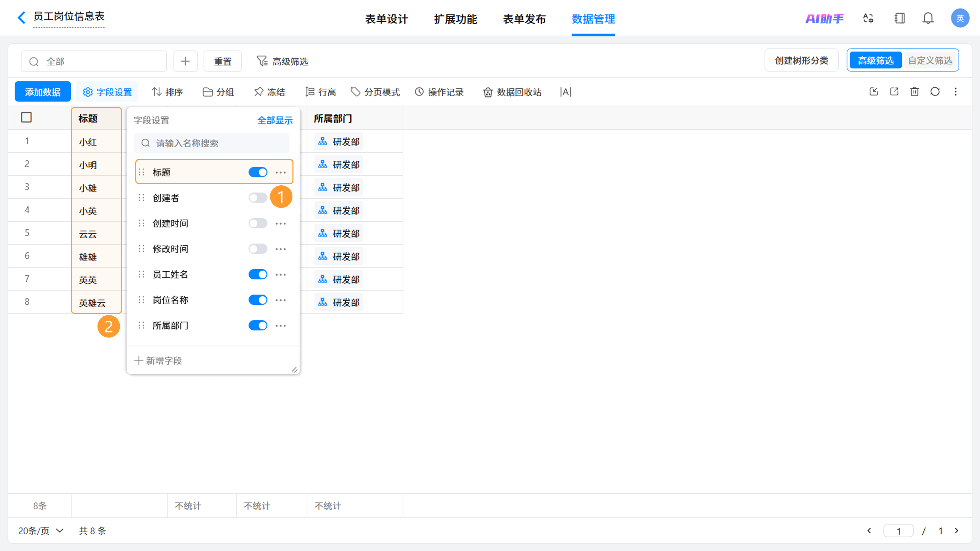Switch to 扩展功能 tab
980x551 pixels.
[x=455, y=19]
